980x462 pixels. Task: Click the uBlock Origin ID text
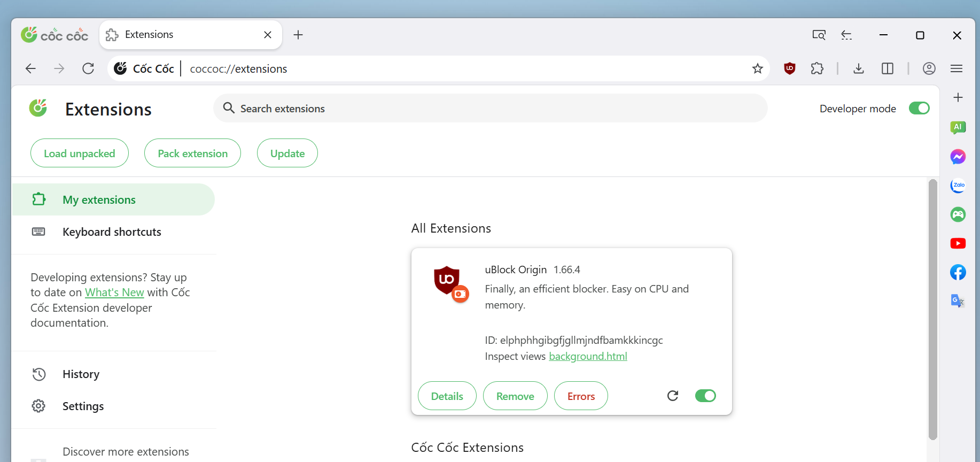(x=574, y=340)
